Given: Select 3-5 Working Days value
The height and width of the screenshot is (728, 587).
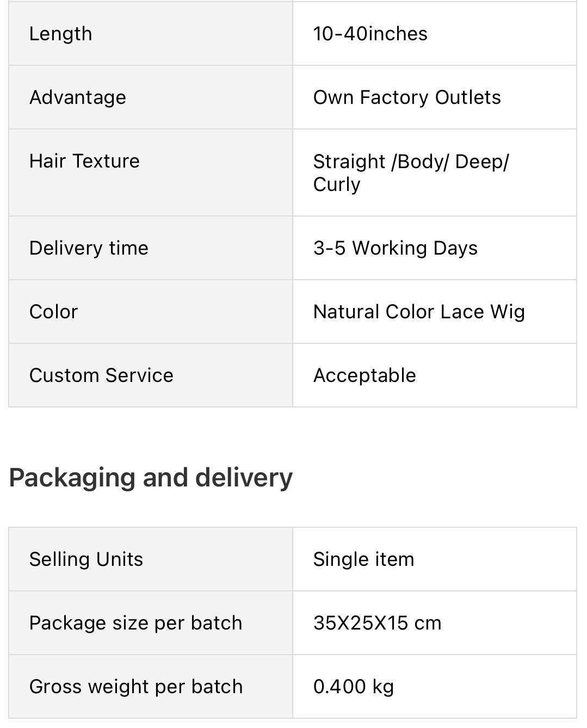Looking at the screenshot, I should pyautogui.click(x=396, y=248).
